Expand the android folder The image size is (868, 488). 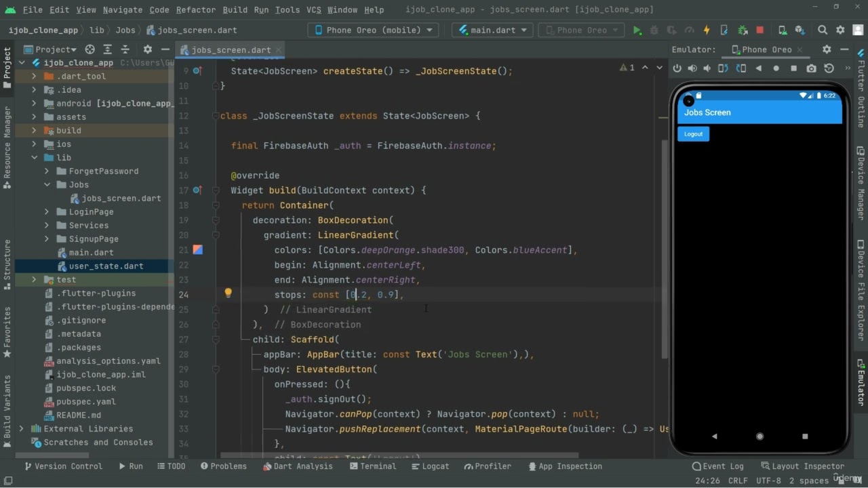click(x=34, y=104)
